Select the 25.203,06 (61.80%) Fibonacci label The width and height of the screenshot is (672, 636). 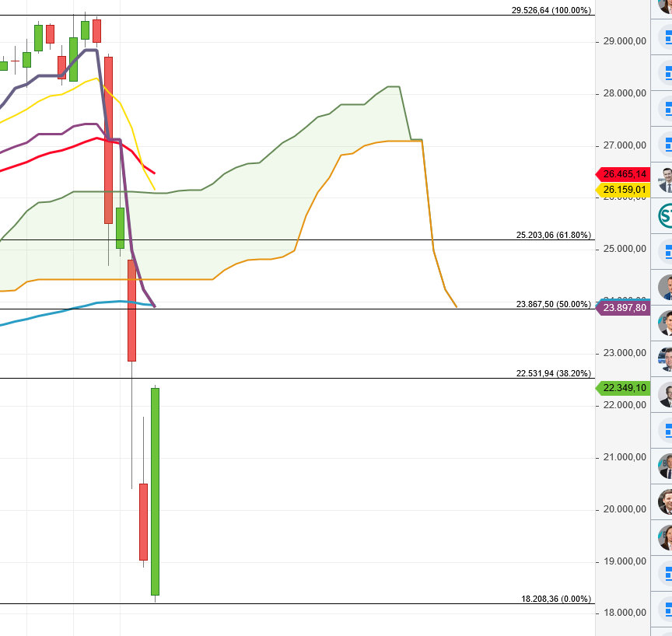553,235
